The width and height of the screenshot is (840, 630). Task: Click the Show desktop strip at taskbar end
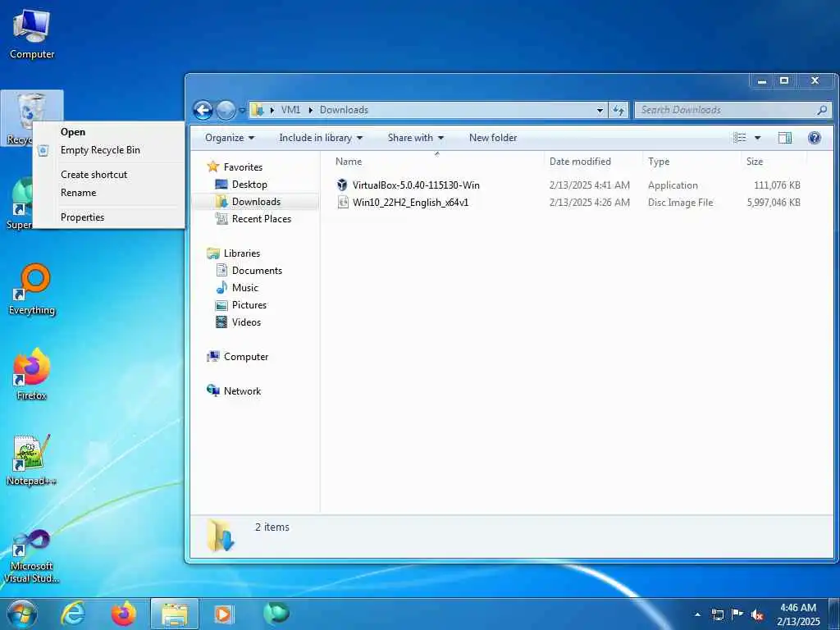(x=834, y=614)
